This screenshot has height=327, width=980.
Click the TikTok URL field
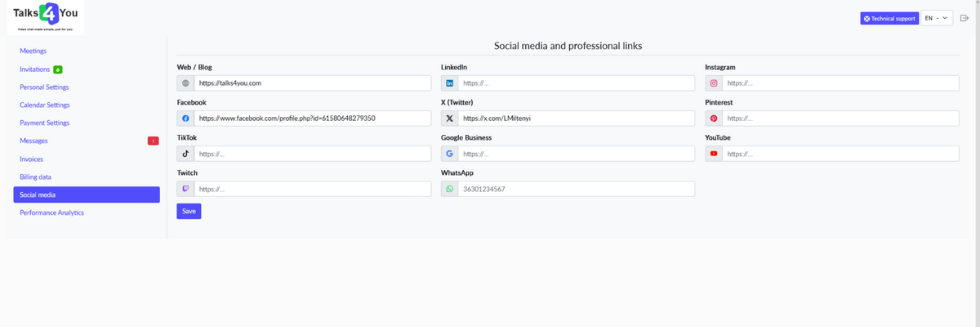click(x=312, y=154)
